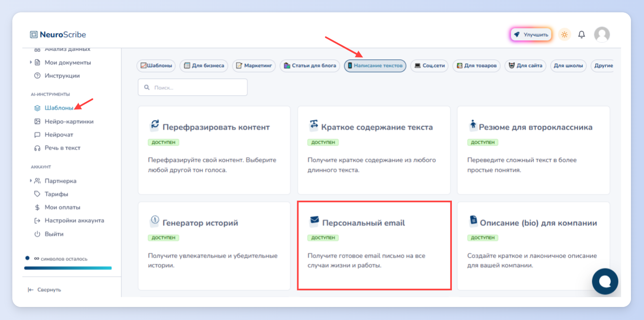Click the notification bell icon

click(582, 35)
